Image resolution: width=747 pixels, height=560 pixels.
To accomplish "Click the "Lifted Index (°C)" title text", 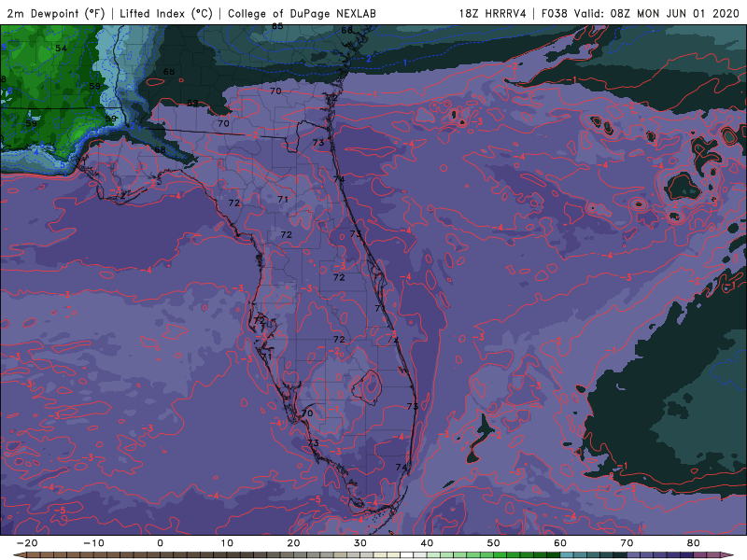I will pyautogui.click(x=166, y=13).
